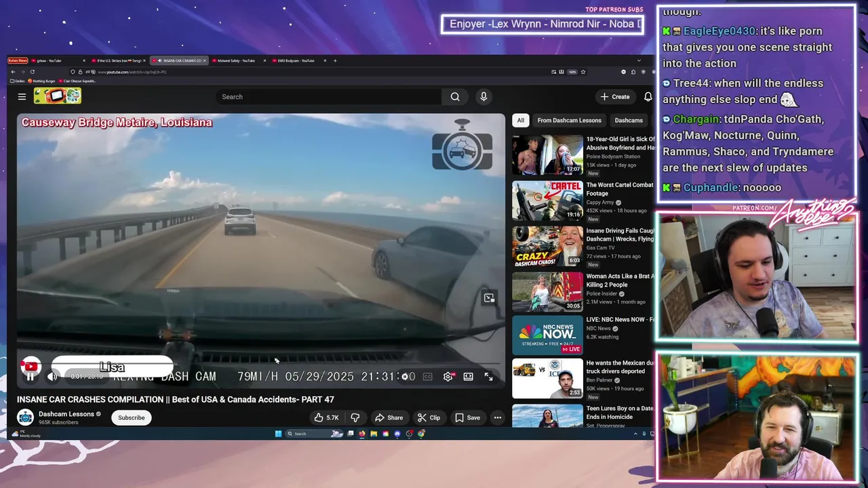Screen dimensions: 868x488
Task: Open the Clair Obscur bookmark
Action: (77, 81)
